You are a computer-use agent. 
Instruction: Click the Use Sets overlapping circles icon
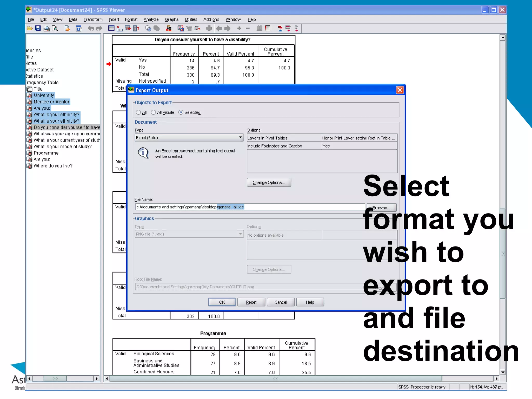148,28
